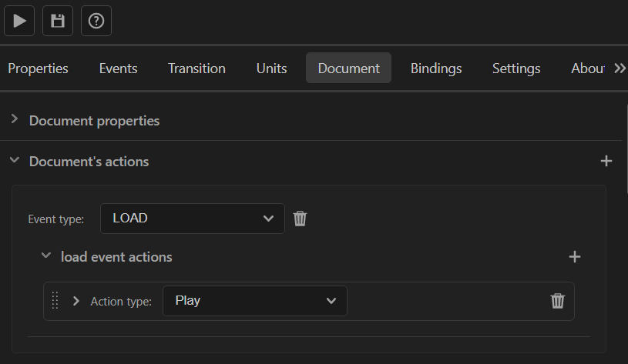Image resolution: width=628 pixels, height=364 pixels.
Task: Show more tabs via double-chevron overflow
Action: 620,68
